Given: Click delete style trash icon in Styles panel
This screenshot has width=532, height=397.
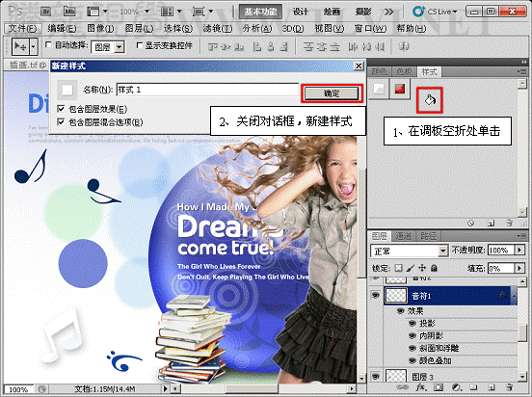Looking at the screenshot, I should click(509, 223).
